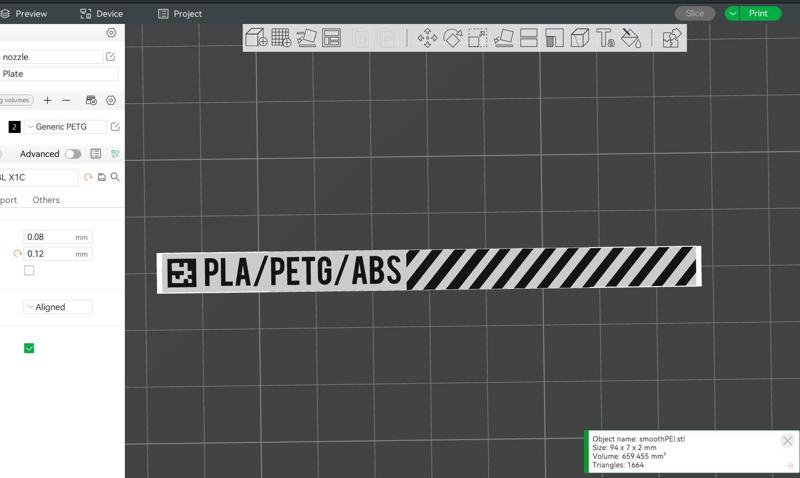
Task: Open the partially visible Support settings tab
Action: pyautogui.click(x=8, y=200)
